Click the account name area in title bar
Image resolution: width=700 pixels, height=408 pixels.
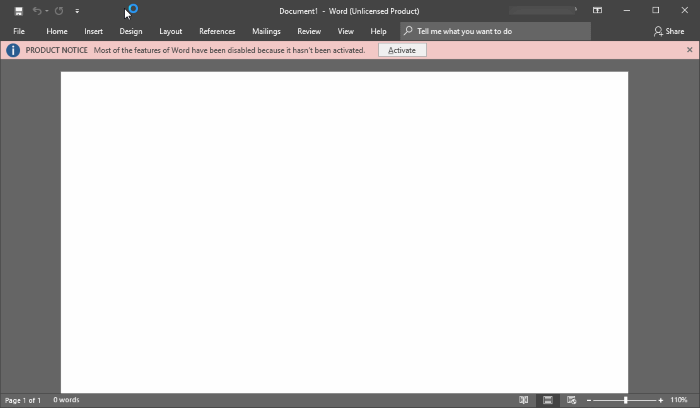coord(542,10)
